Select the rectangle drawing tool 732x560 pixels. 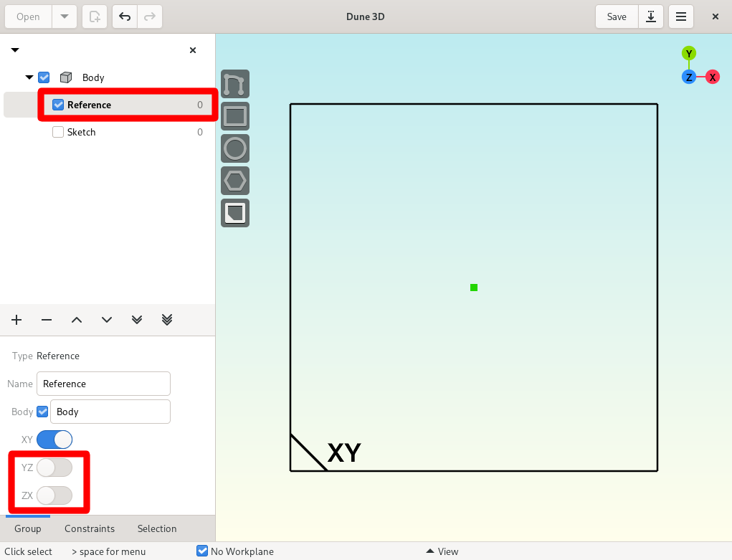point(235,116)
